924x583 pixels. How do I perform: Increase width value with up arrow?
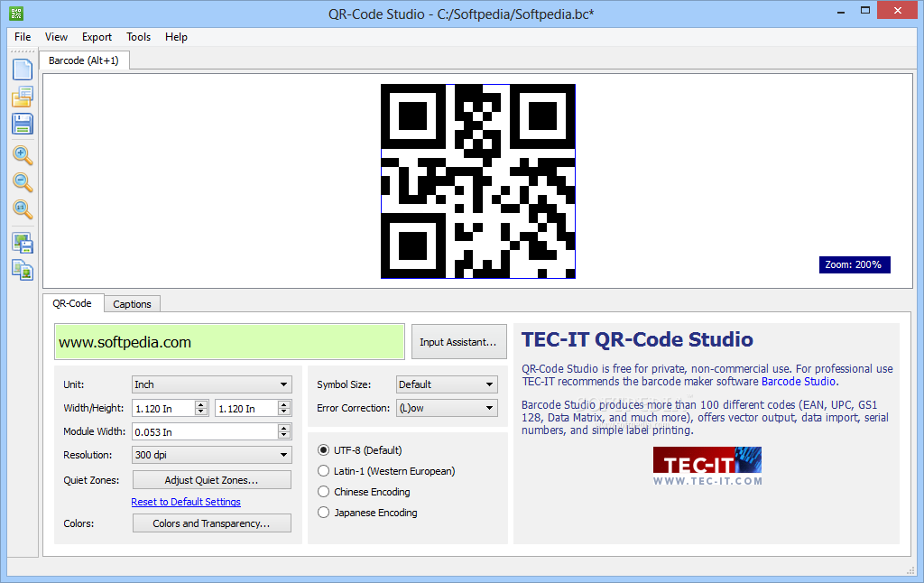(201, 404)
